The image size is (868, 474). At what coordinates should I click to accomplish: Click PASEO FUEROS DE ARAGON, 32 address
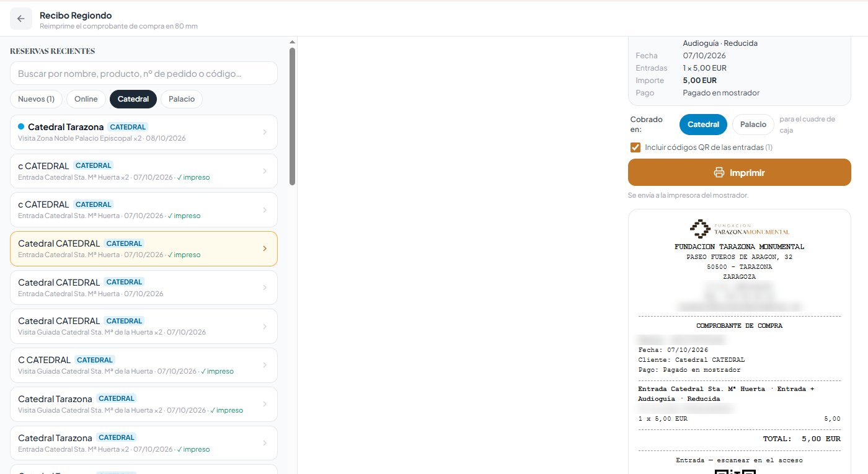pyautogui.click(x=739, y=257)
